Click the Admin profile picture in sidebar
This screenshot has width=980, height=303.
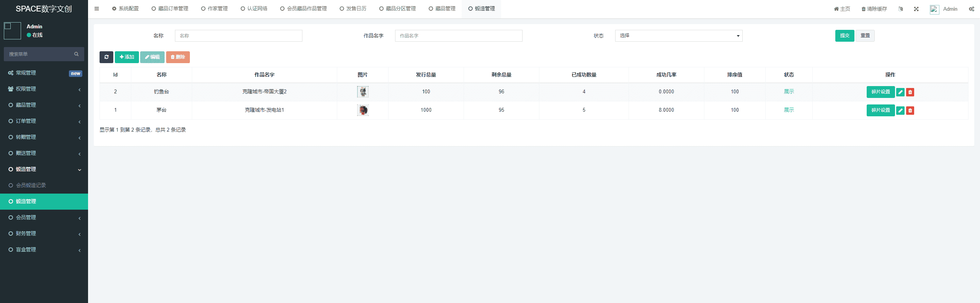pyautogui.click(x=12, y=31)
